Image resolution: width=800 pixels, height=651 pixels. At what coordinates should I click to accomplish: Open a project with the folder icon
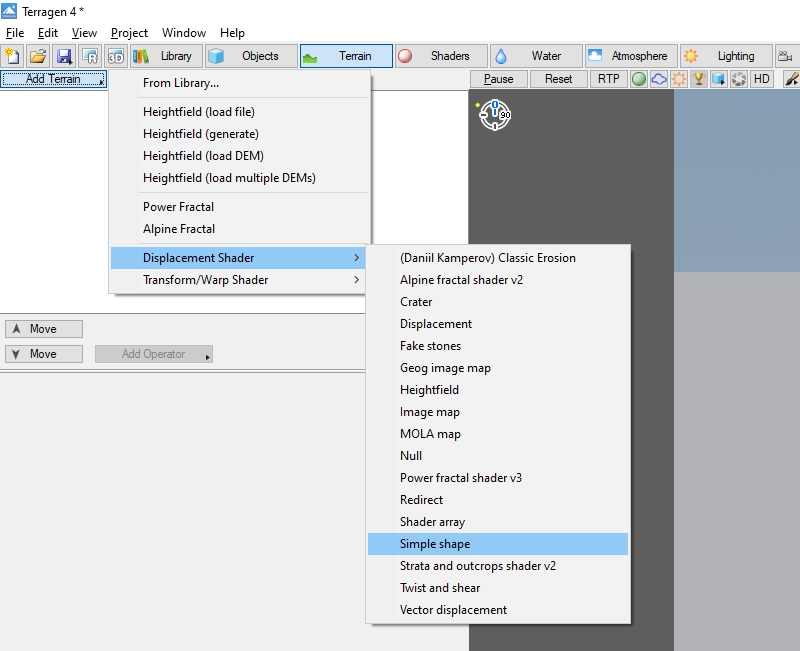[38, 56]
